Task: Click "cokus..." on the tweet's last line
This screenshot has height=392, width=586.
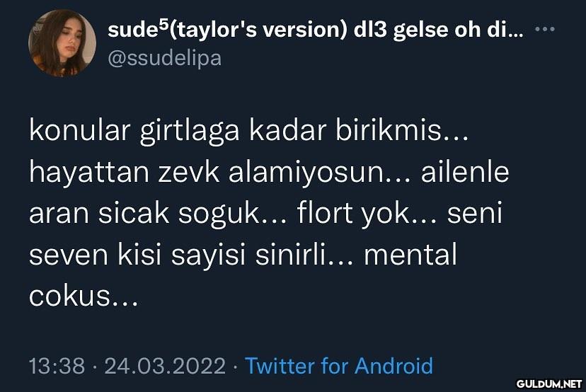Action: [84, 296]
